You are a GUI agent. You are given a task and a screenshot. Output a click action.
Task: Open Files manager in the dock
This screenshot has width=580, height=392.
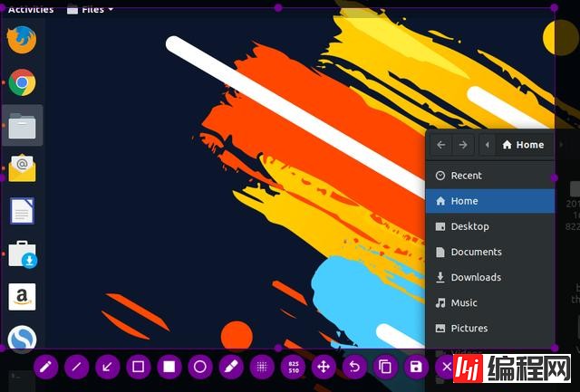click(x=22, y=126)
